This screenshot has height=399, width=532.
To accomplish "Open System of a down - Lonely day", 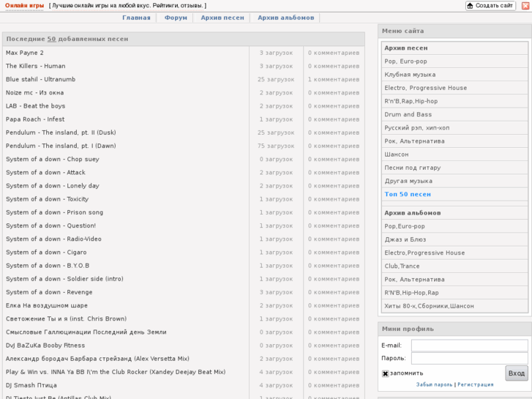I will [52, 186].
